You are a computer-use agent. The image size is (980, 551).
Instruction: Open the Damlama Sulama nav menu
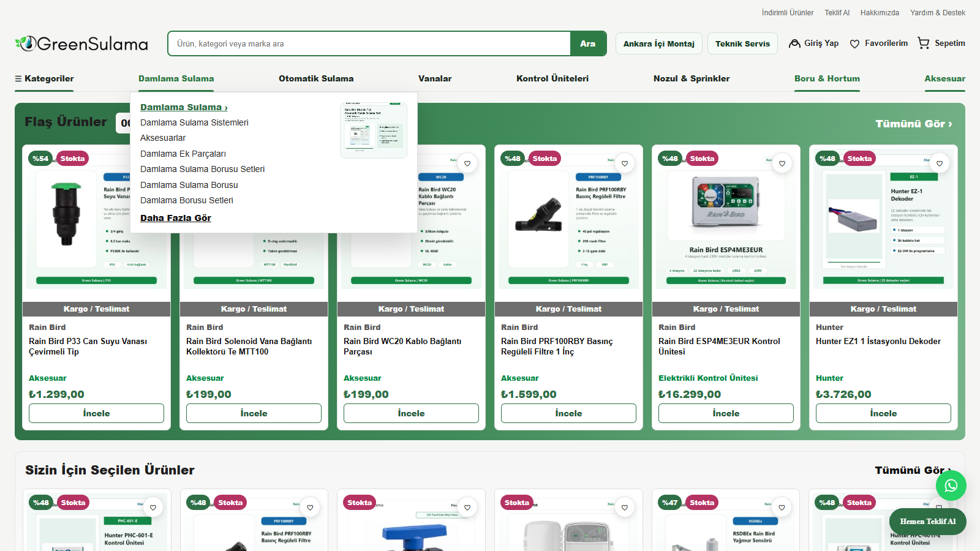click(176, 78)
